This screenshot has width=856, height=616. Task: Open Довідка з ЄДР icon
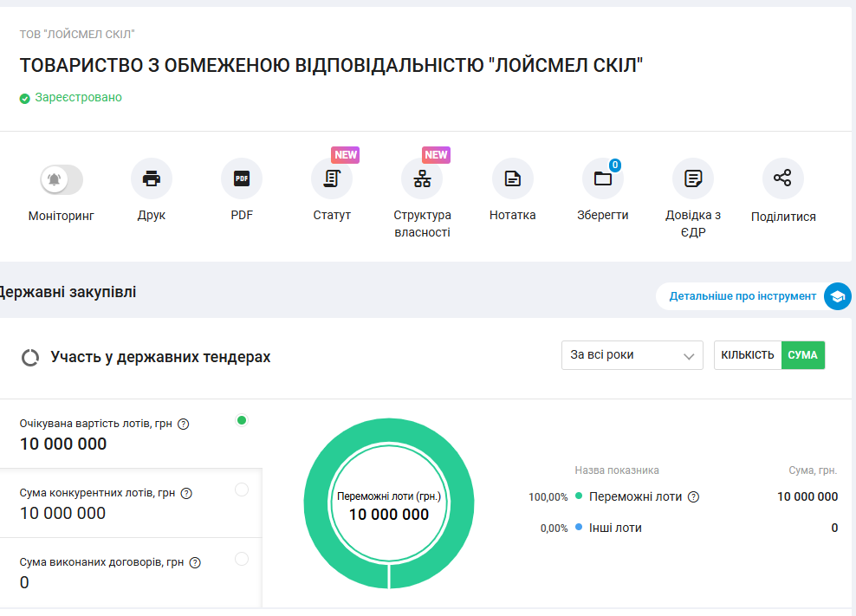coord(693,179)
